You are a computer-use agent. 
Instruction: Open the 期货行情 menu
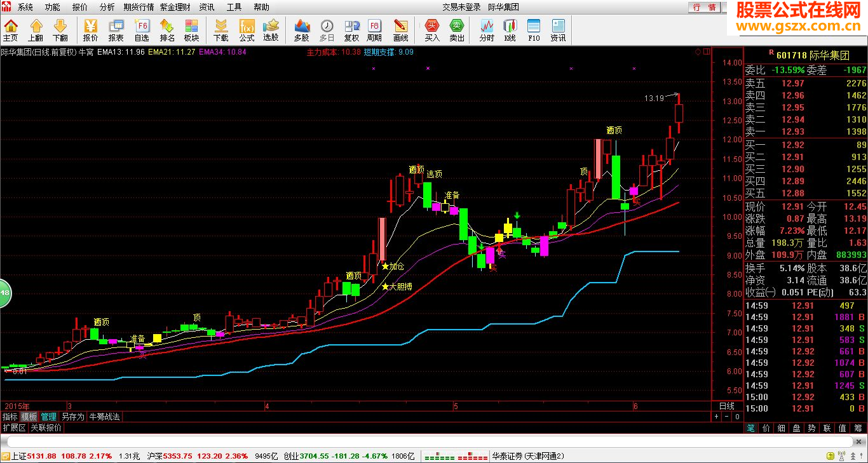139,7
